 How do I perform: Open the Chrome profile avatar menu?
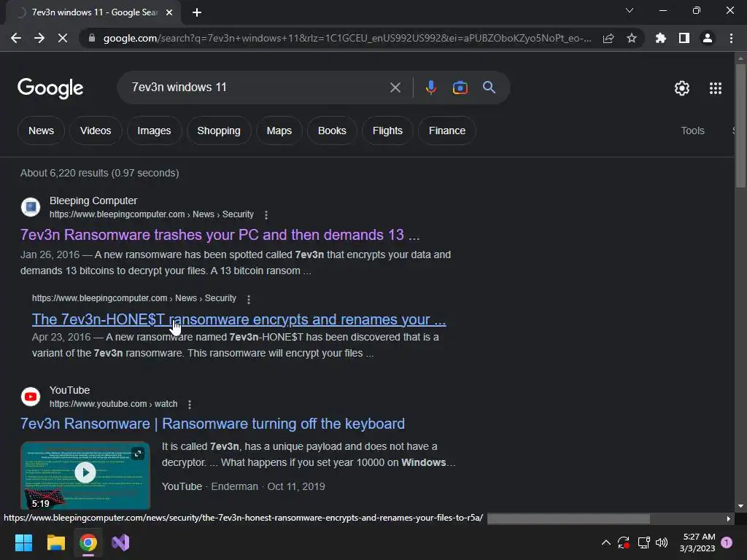(708, 38)
